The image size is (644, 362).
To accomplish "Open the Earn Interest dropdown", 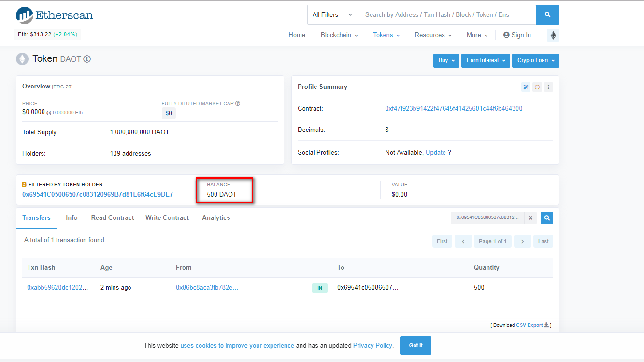I will (x=486, y=60).
